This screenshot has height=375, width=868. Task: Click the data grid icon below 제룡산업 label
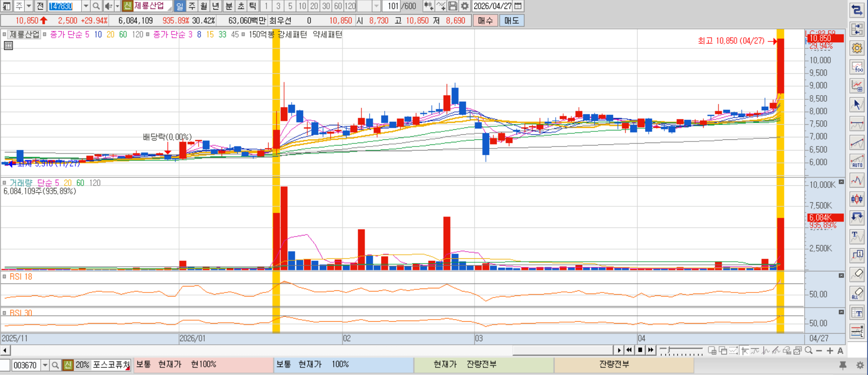point(8,46)
